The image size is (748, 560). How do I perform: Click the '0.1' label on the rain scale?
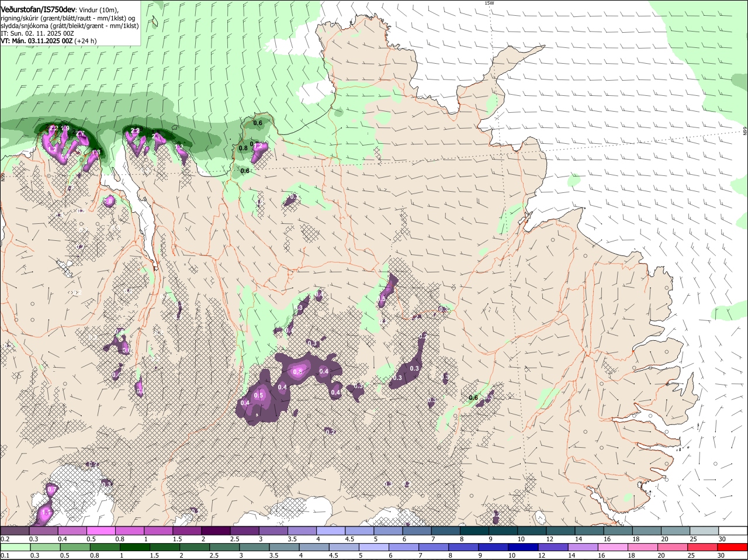tap(5, 555)
